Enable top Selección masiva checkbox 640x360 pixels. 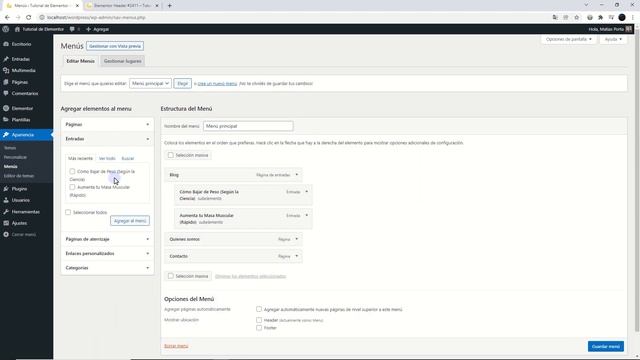pyautogui.click(x=171, y=155)
